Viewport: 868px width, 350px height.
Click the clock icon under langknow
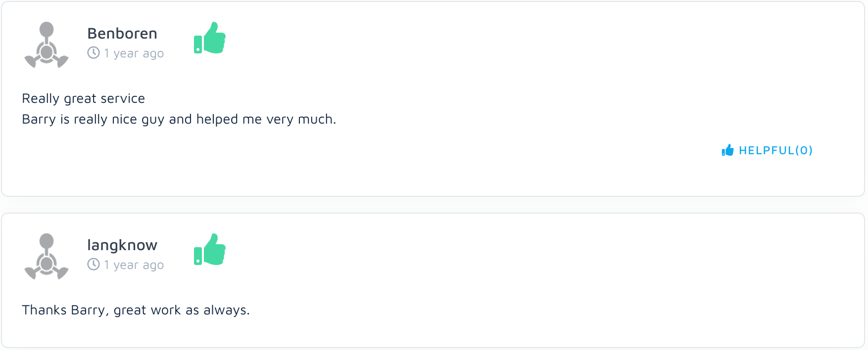click(94, 264)
